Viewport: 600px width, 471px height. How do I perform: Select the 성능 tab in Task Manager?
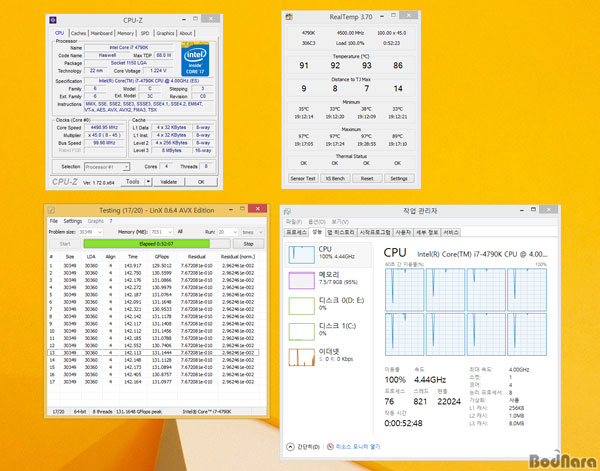click(x=317, y=231)
